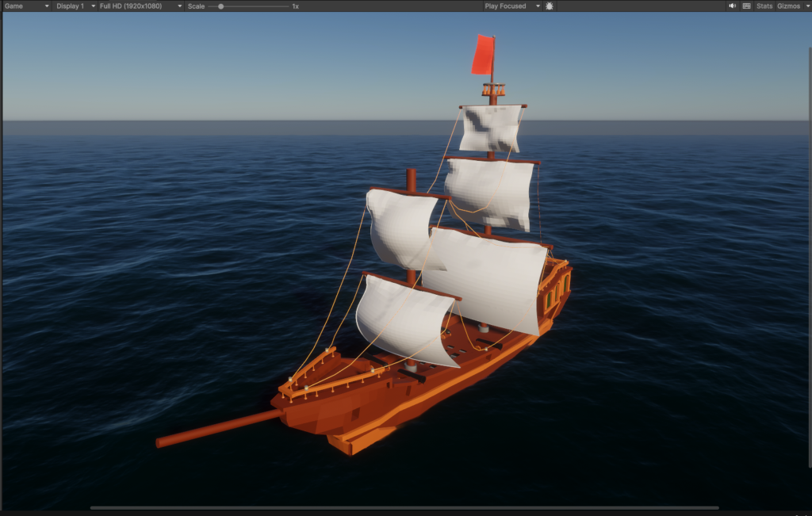Screen dimensions: 812x516
Task: Click the Frame Debugger bug icon
Action: (x=550, y=6)
